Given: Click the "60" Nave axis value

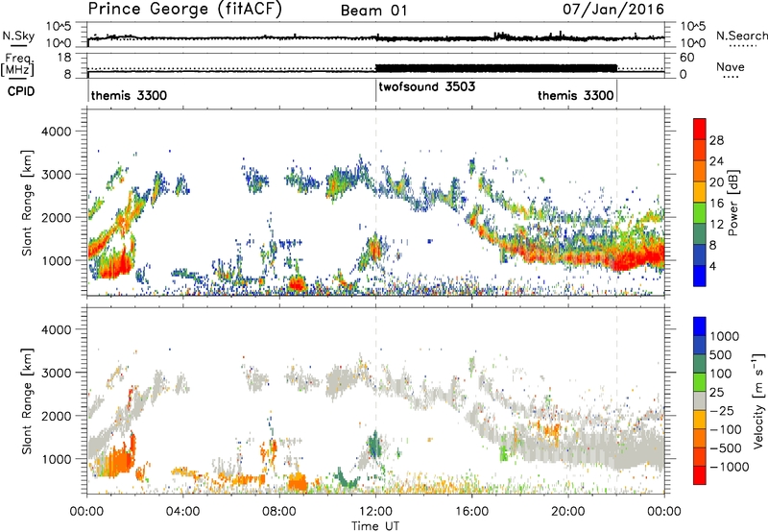Looking at the screenshot, I should tap(686, 58).
